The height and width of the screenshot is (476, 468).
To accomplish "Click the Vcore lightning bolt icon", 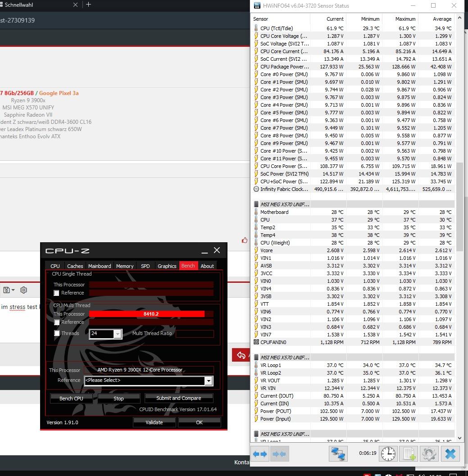I will click(256, 250).
